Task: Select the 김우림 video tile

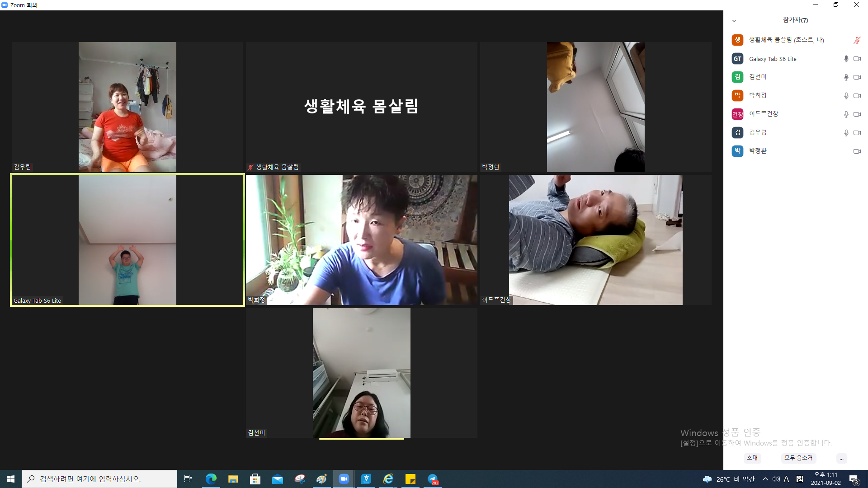Action: point(127,107)
